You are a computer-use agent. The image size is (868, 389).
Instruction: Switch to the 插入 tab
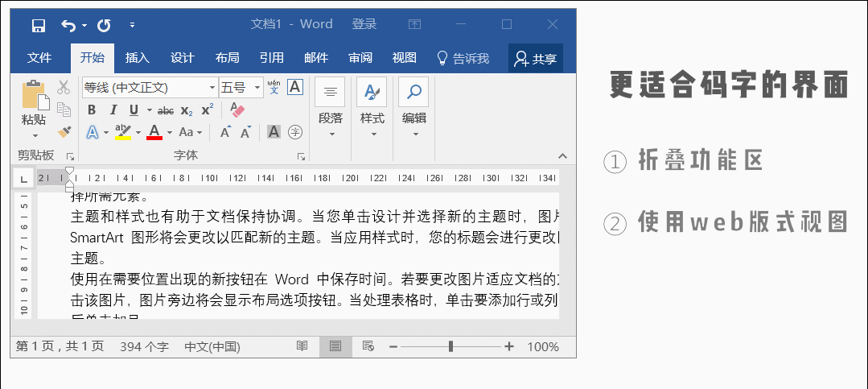coord(138,58)
